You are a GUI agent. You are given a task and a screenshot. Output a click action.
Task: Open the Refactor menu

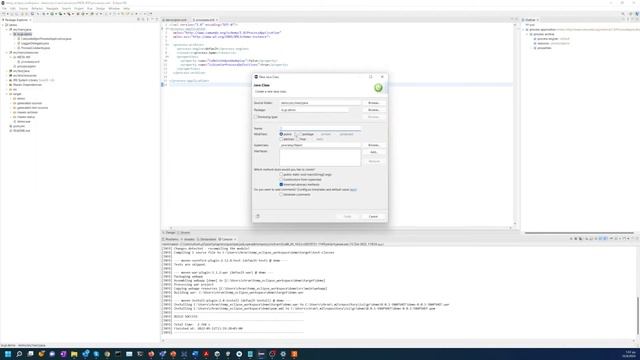click(37, 9)
